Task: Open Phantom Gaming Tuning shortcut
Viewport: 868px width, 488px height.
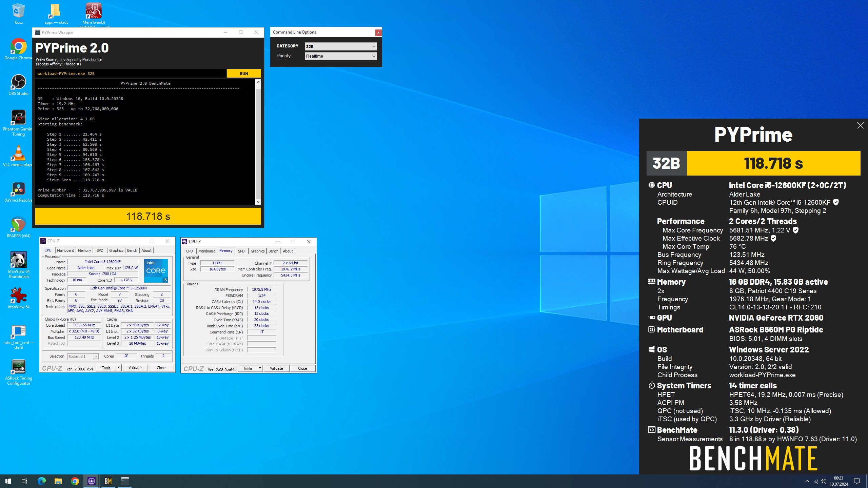Action: click(x=18, y=123)
